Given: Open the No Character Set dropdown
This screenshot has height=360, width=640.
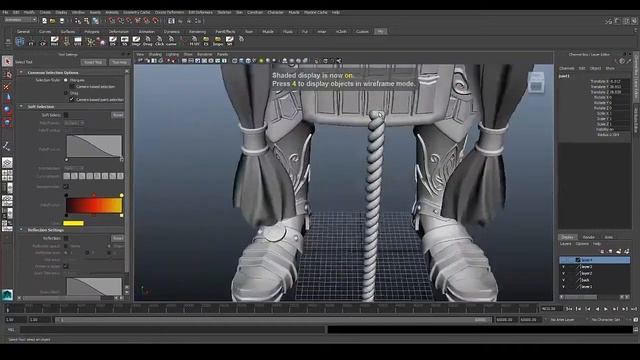Looking at the screenshot, I should click(x=606, y=320).
